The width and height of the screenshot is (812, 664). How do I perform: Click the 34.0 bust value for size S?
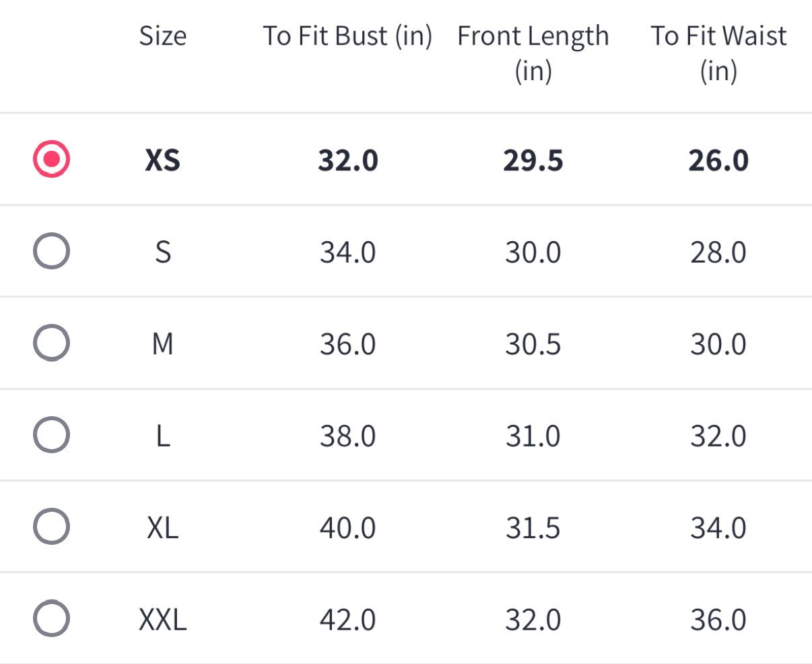coord(347,253)
